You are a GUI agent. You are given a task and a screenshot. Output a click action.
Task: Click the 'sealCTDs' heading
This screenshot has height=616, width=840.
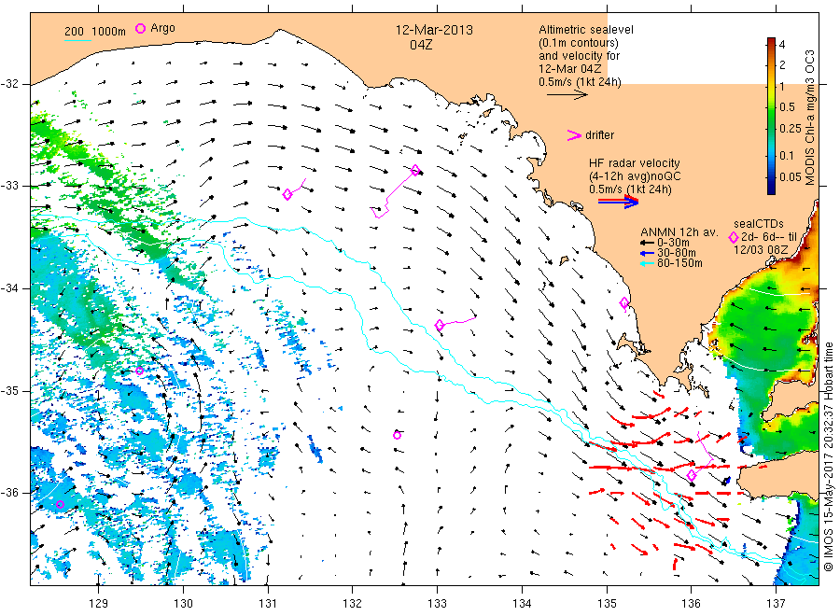pos(759,224)
